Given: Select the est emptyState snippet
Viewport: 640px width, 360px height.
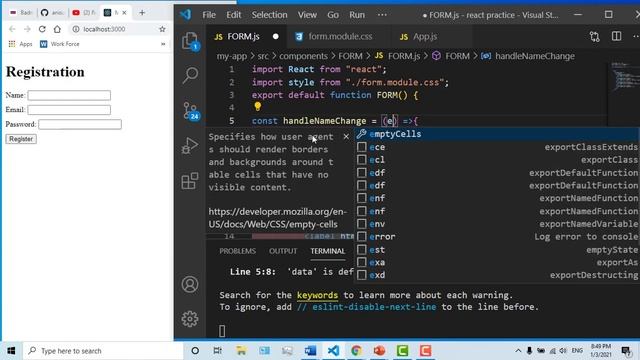Looking at the screenshot, I should [x=497, y=249].
